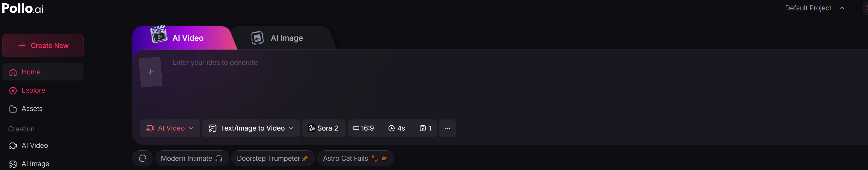The image size is (868, 170).
Task: Expand the Default Project selector
Action: (814, 8)
